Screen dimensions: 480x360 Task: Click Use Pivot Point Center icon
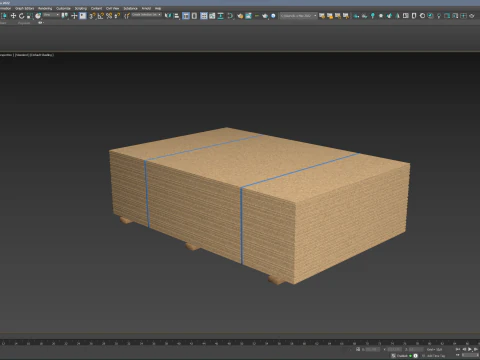65,16
